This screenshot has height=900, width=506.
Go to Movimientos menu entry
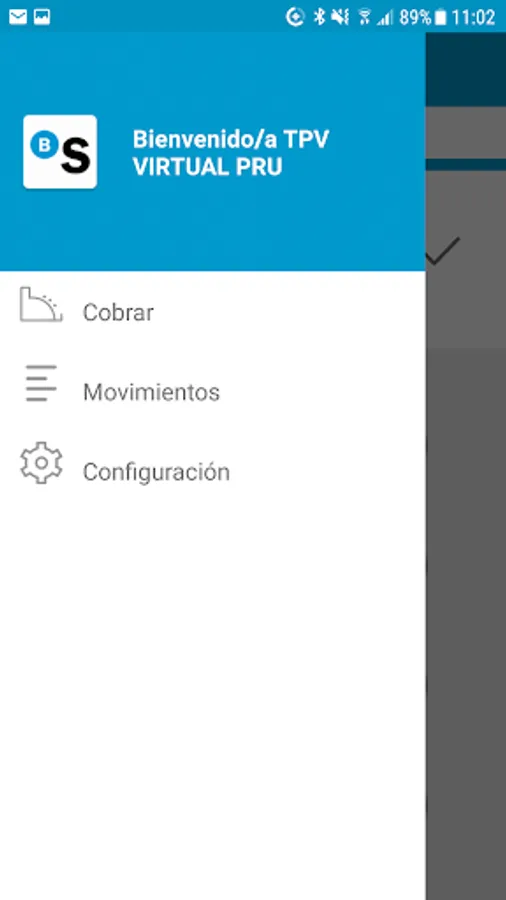tap(213, 392)
